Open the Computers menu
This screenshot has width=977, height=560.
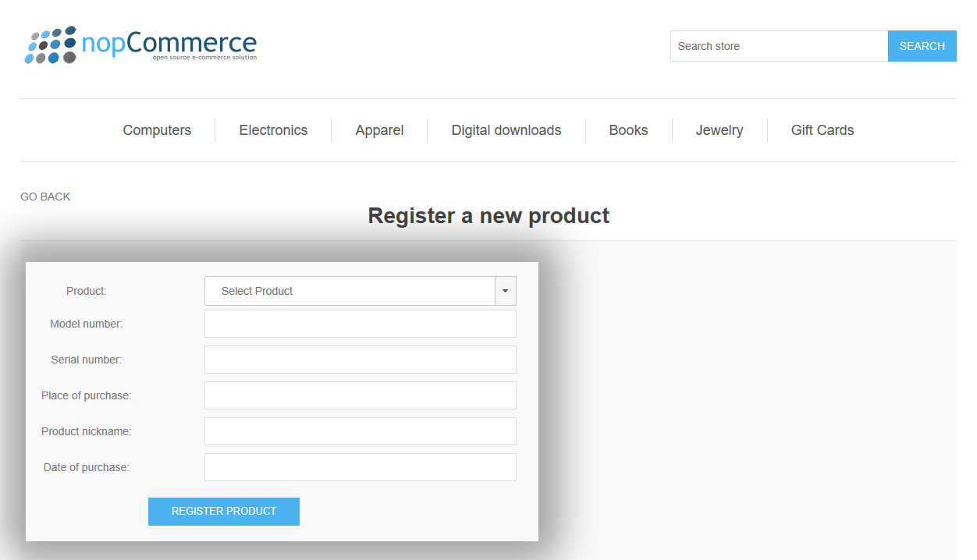point(157,130)
